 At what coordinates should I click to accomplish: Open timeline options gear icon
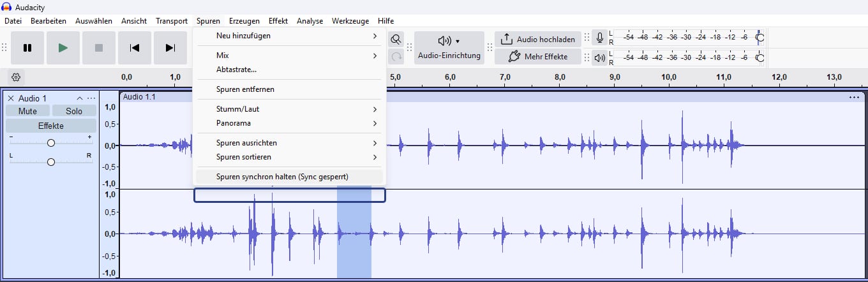[x=17, y=77]
